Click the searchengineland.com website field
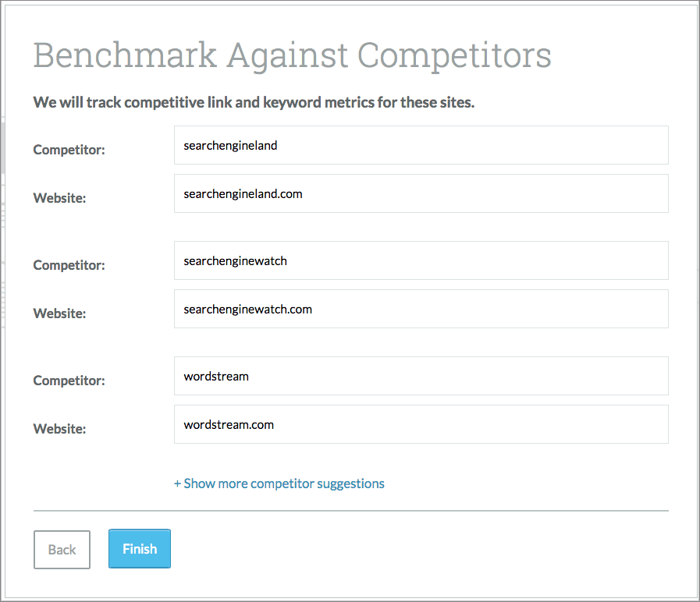700x602 pixels. 421,193
